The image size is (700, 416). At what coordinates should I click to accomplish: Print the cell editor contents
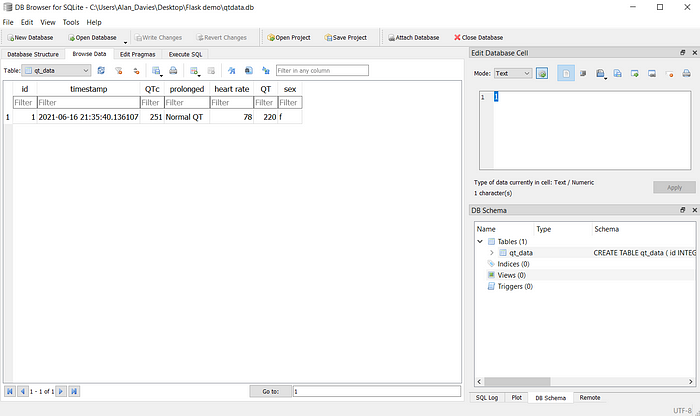687,73
